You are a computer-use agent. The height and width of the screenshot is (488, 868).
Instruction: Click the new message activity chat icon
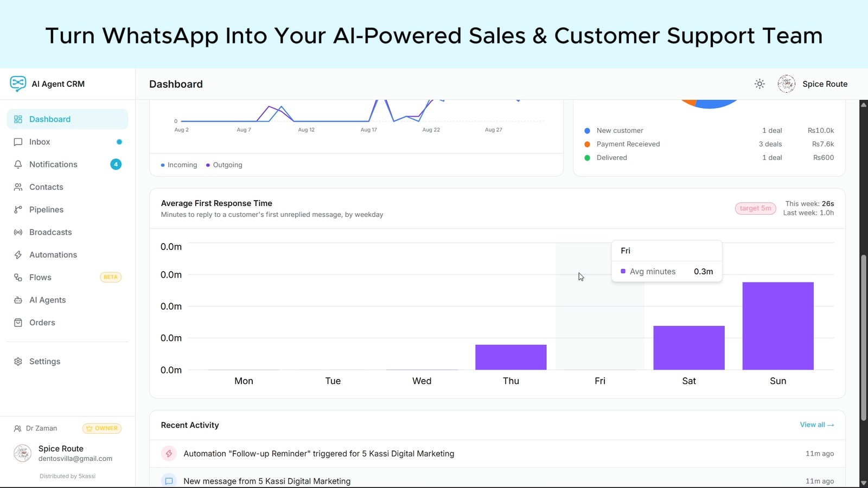coord(169,481)
